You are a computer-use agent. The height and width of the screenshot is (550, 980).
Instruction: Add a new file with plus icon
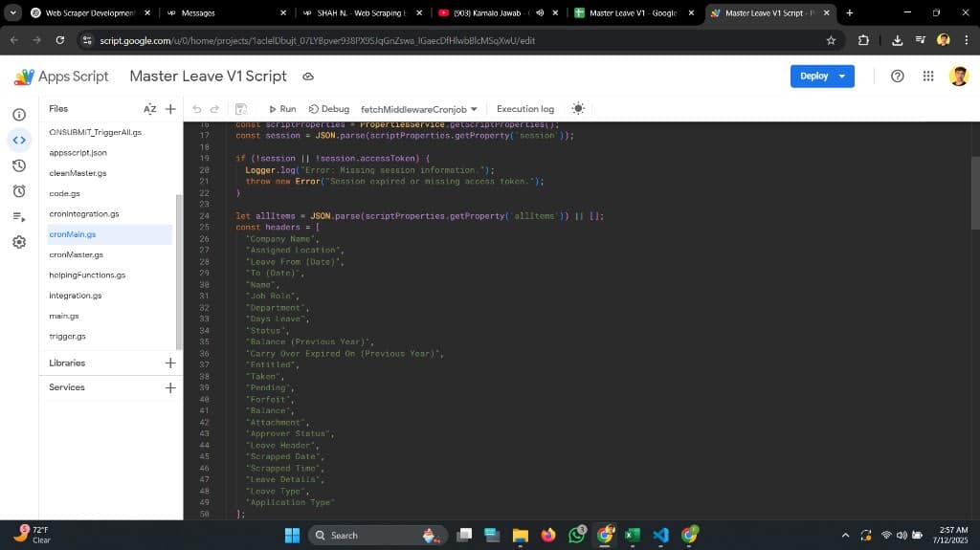170,109
